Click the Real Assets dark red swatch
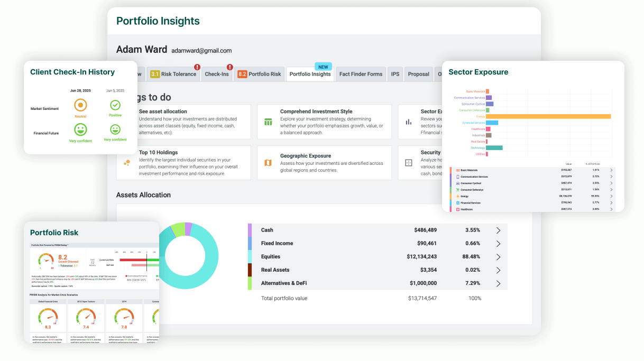The image size is (644, 361). point(250,270)
